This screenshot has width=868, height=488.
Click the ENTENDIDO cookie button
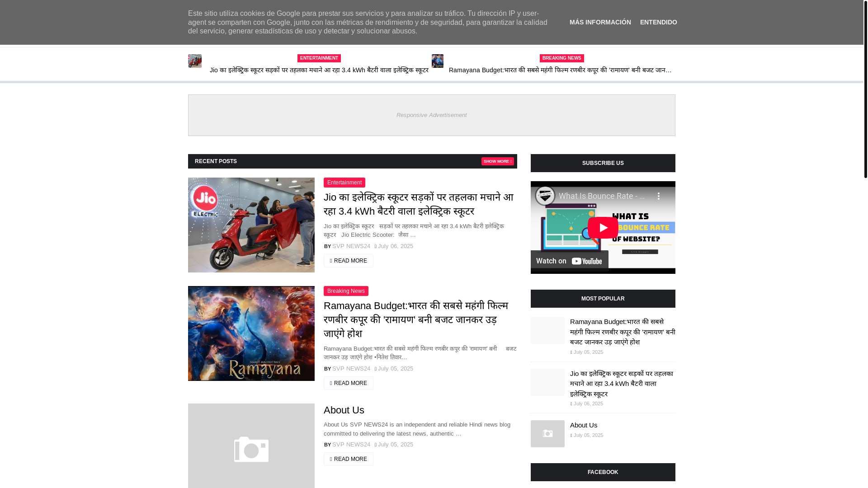pos(658,22)
